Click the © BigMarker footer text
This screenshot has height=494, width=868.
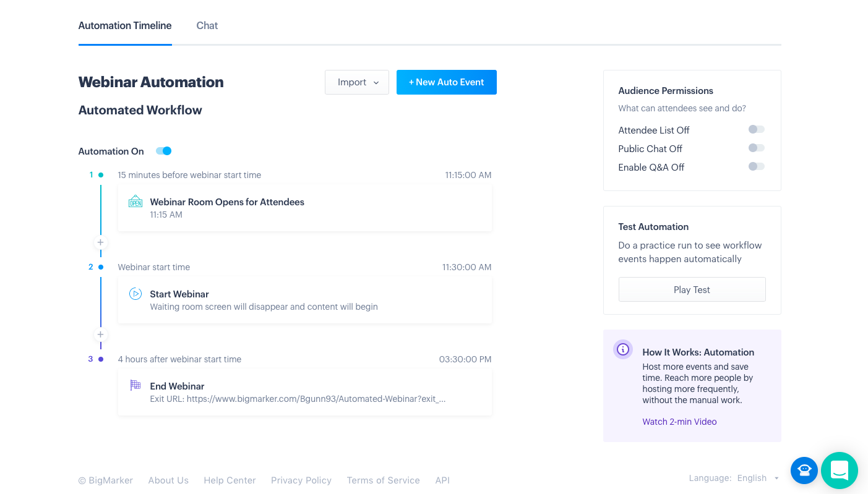pyautogui.click(x=106, y=480)
